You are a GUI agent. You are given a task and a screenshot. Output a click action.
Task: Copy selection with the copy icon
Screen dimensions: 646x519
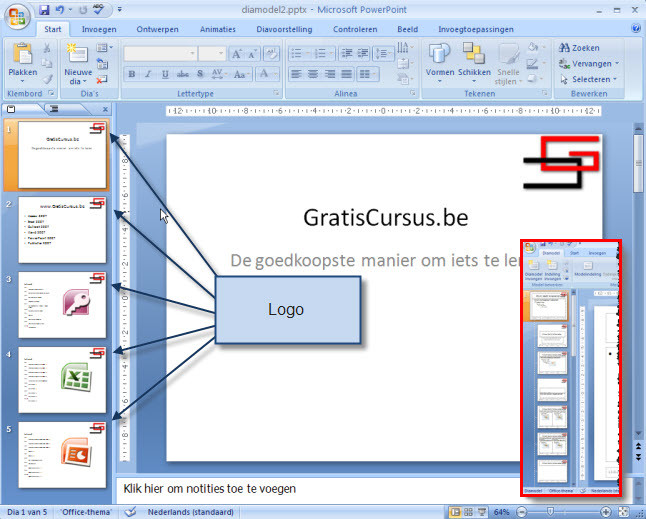[x=47, y=63]
